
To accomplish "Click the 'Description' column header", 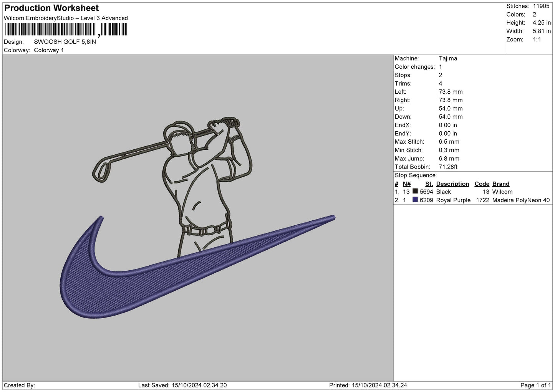I will click(x=452, y=184).
